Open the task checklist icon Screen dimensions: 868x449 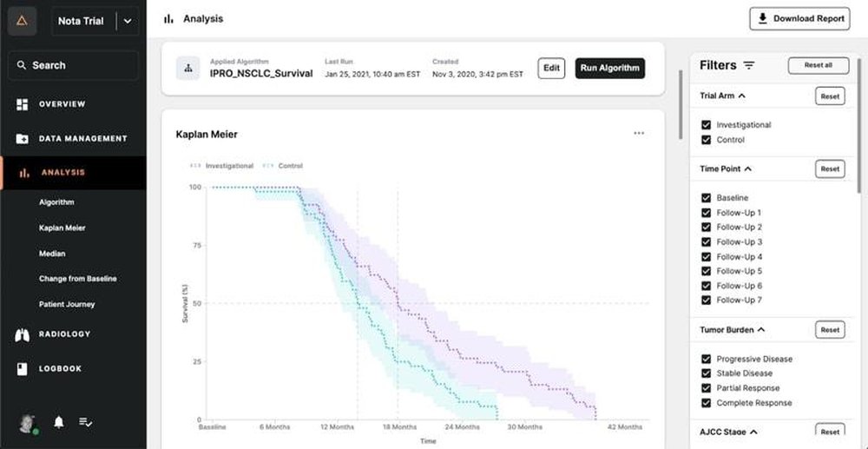pos(86,422)
